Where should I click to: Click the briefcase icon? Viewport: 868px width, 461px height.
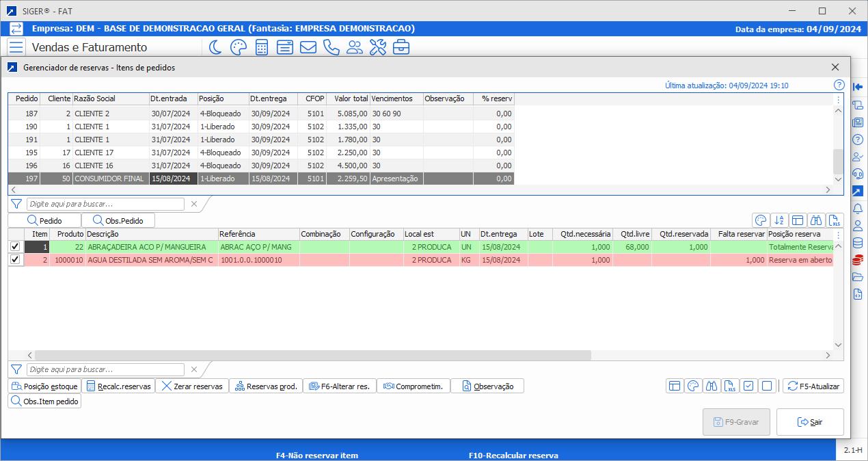pyautogui.click(x=401, y=47)
